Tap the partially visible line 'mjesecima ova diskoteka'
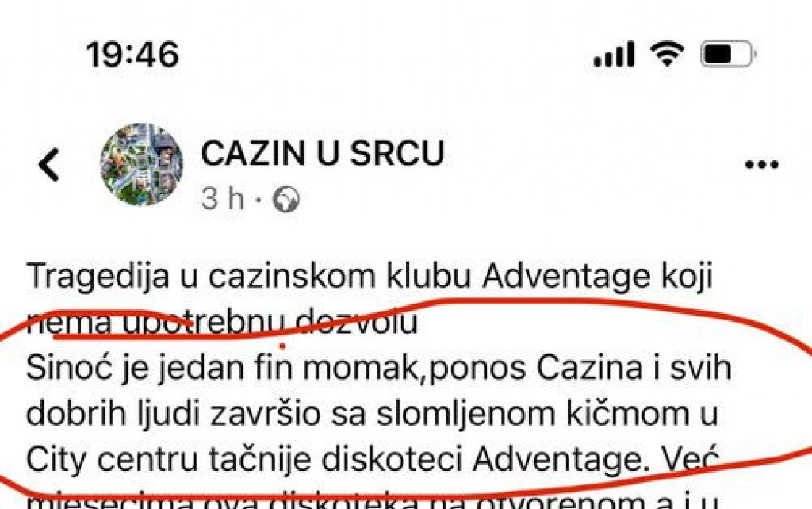The height and width of the screenshot is (509, 812). tap(373, 501)
